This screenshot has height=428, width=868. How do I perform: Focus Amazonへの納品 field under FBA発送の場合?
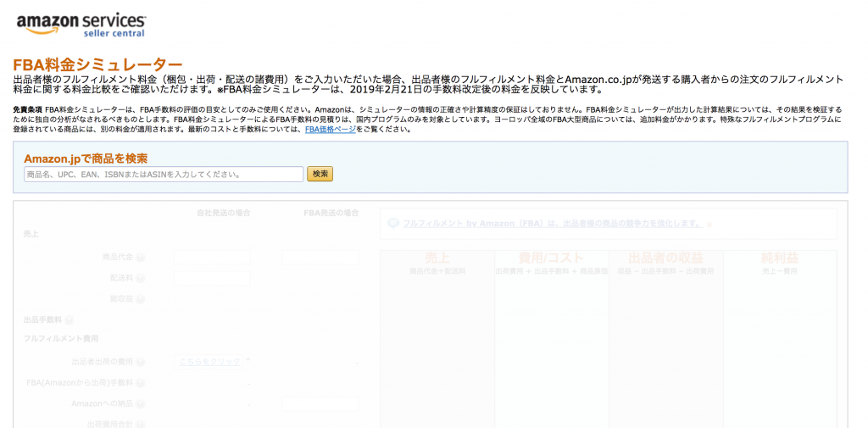coord(320,404)
